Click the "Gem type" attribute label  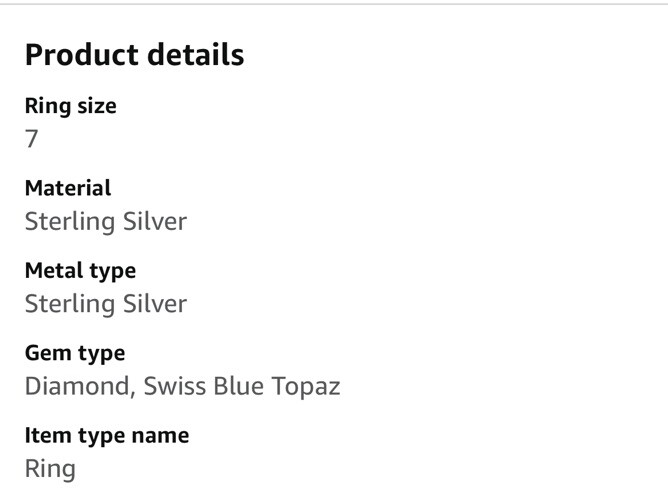click(75, 353)
